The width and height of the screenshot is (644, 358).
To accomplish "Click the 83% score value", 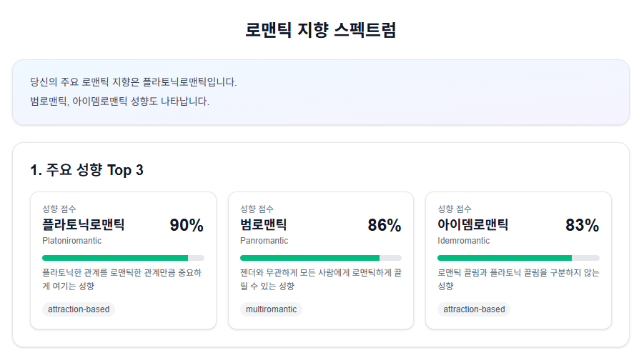I will click(582, 226).
